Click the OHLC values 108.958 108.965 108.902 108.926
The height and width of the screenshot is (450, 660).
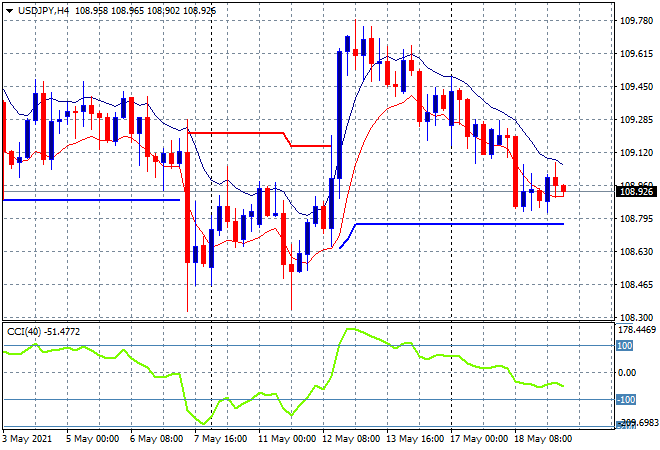tap(146, 11)
